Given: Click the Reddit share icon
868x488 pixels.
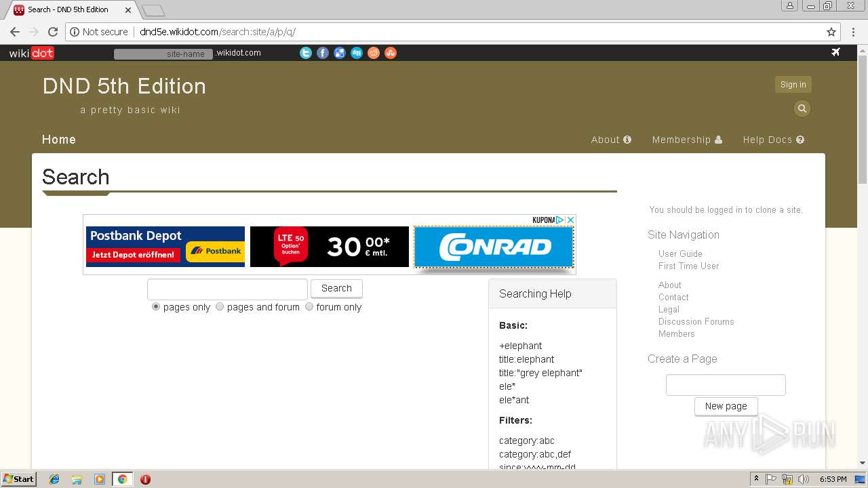Looking at the screenshot, I should coord(374,53).
